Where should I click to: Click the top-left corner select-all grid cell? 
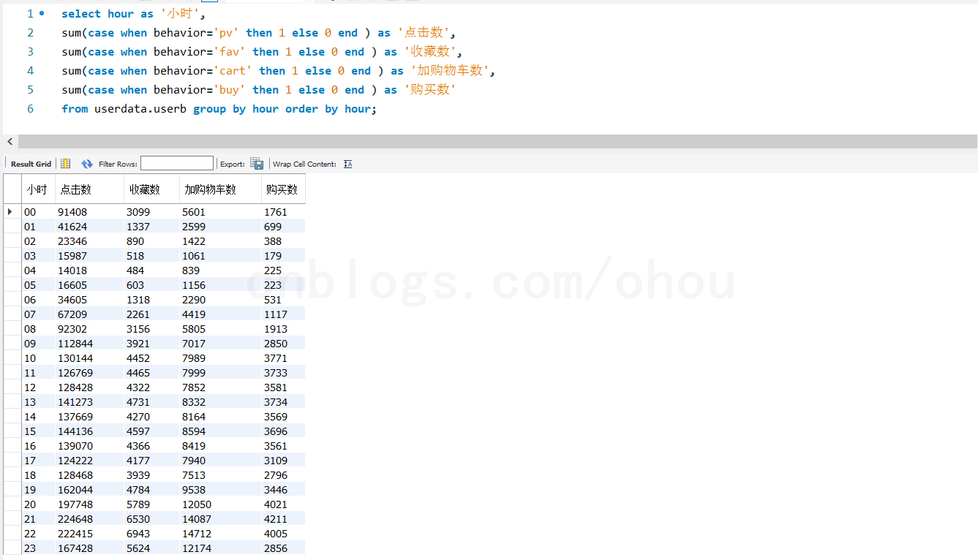point(12,189)
